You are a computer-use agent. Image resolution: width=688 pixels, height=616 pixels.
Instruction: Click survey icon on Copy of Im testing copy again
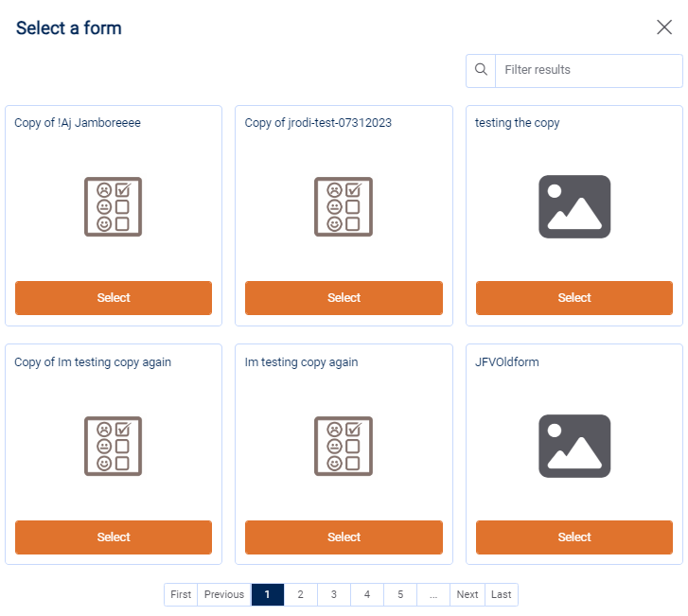tap(114, 446)
